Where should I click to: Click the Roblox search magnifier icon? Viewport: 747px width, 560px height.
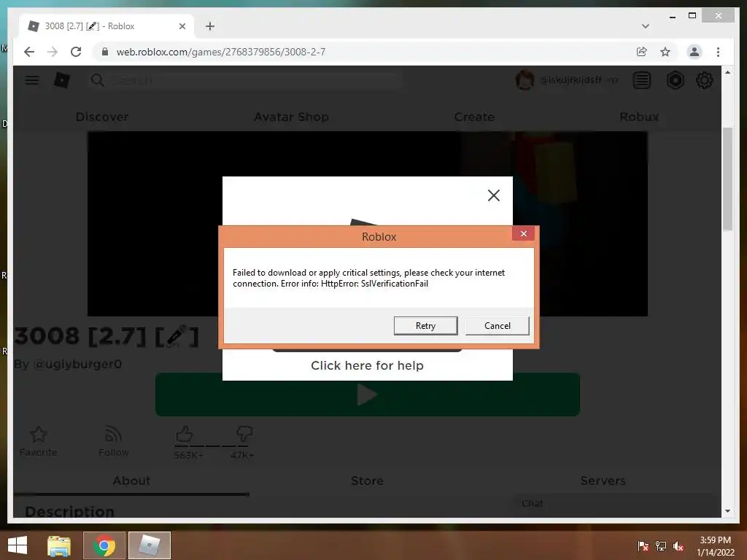tap(98, 80)
